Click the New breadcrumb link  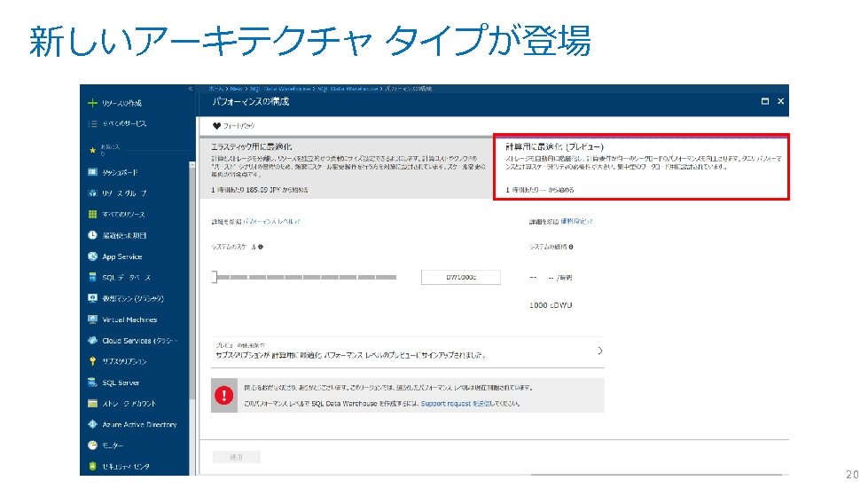tap(237, 89)
